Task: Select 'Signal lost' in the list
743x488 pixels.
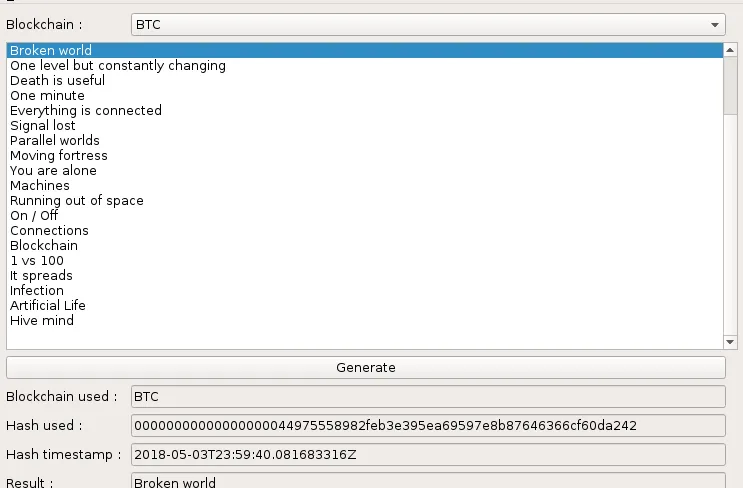Action: pos(365,126)
